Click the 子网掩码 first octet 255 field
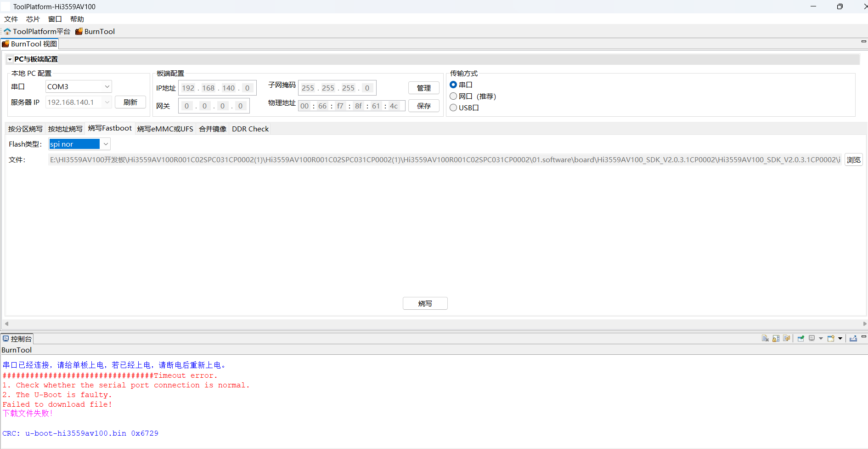Image resolution: width=868 pixels, height=449 pixels. [x=308, y=88]
